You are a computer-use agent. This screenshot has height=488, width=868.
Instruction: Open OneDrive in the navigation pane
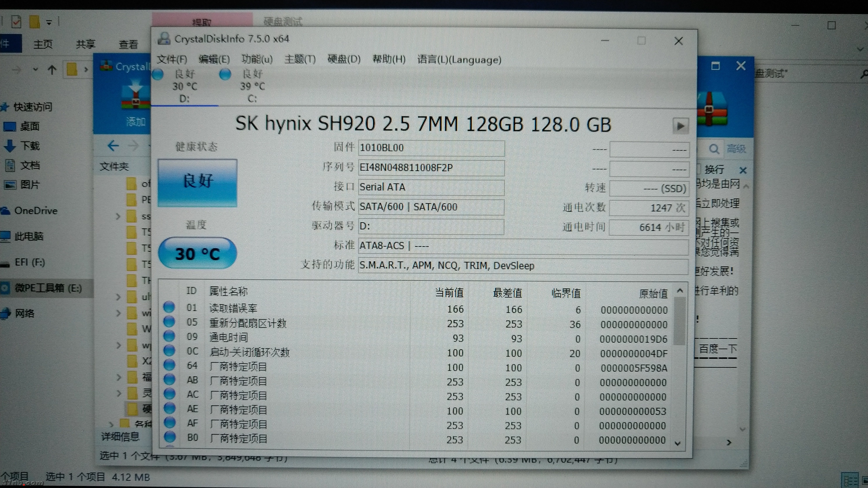35,211
